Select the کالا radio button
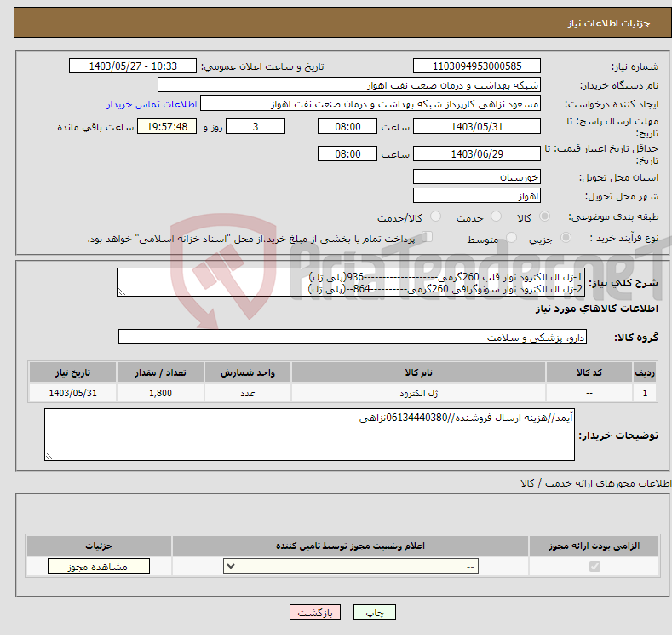 tap(544, 216)
